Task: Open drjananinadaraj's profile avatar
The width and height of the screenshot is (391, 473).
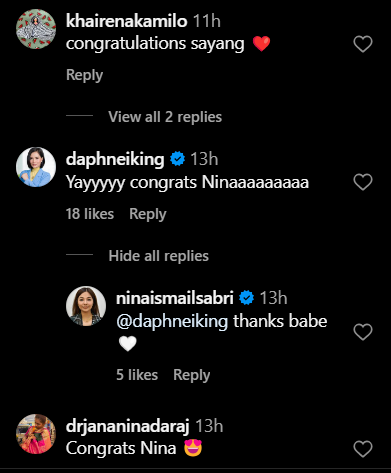Action: point(36,434)
